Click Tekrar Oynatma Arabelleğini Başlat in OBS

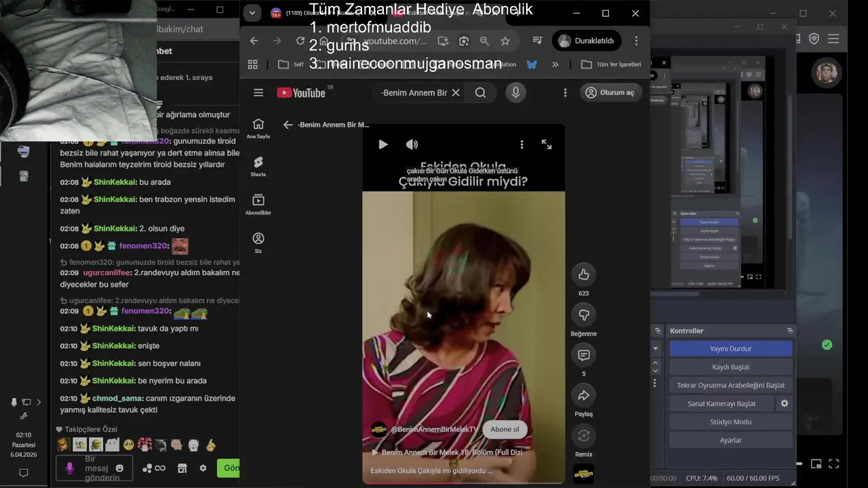pyautogui.click(x=730, y=385)
